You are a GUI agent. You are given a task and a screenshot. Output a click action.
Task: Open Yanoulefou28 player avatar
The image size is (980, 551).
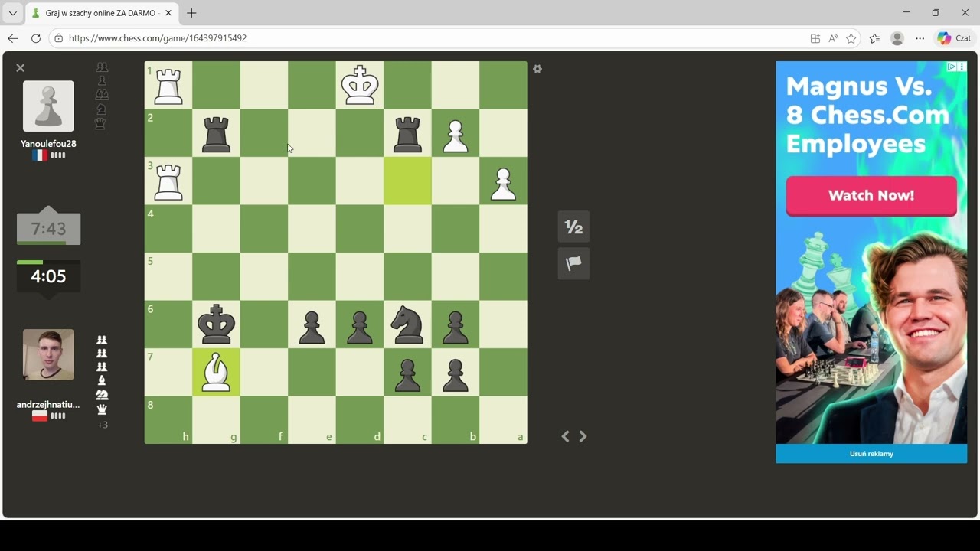tap(48, 106)
